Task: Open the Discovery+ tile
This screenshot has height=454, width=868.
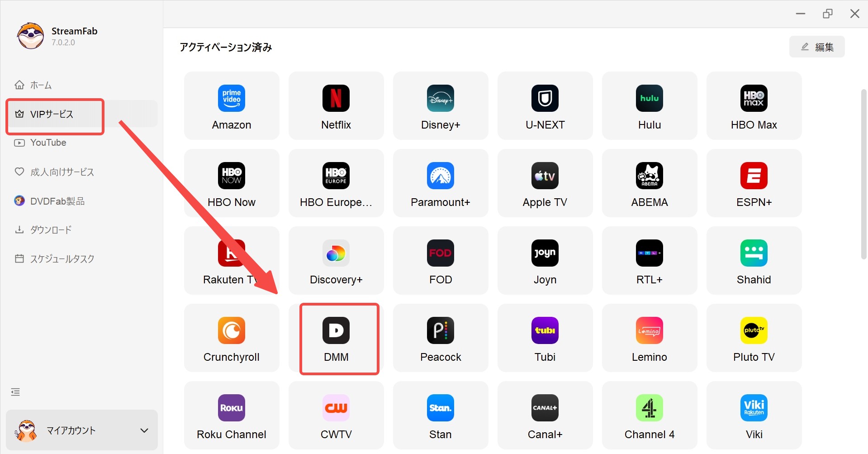Action: tap(336, 260)
